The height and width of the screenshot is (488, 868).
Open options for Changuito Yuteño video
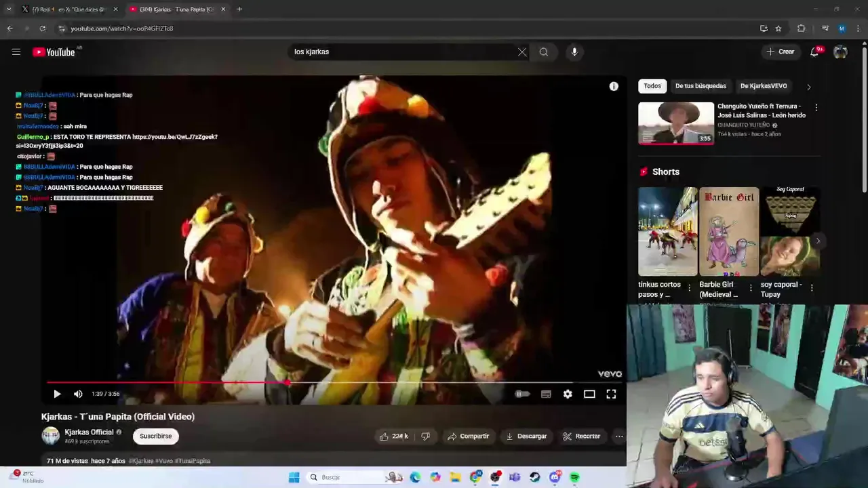tap(816, 108)
